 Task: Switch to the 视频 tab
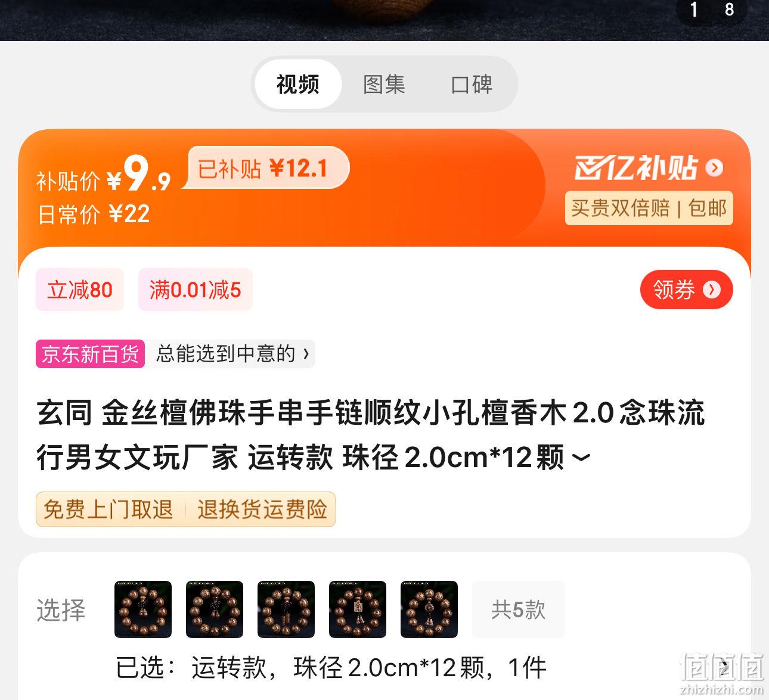point(298,84)
